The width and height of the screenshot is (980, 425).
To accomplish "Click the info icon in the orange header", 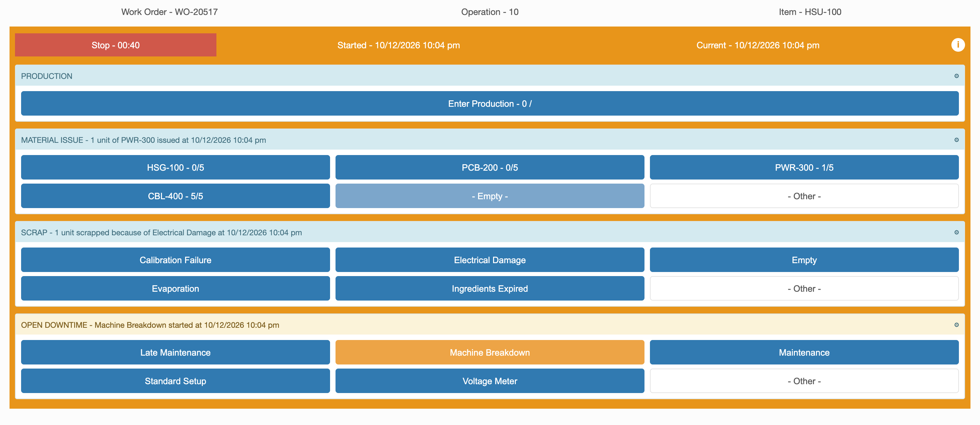I will coord(958,45).
